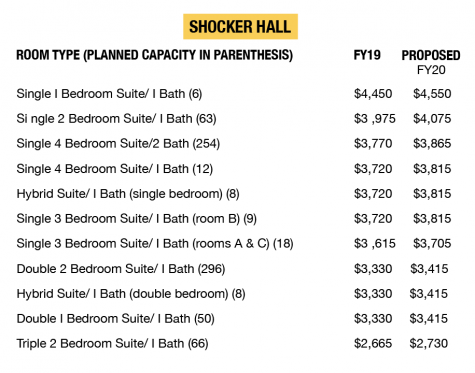Click the $4,450 FY19 rate
This screenshot has width=475, height=373.
click(373, 94)
